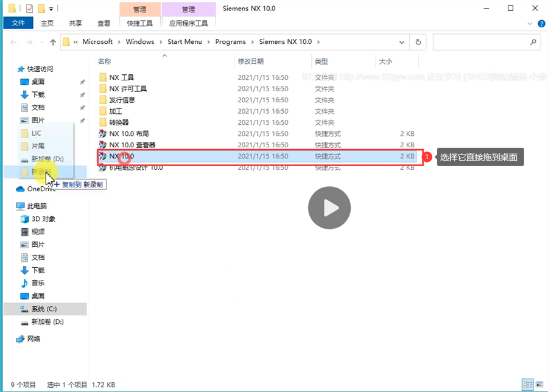The height and width of the screenshot is (392, 548).
Task: Open the 文件 tab
Action: [x=18, y=23]
